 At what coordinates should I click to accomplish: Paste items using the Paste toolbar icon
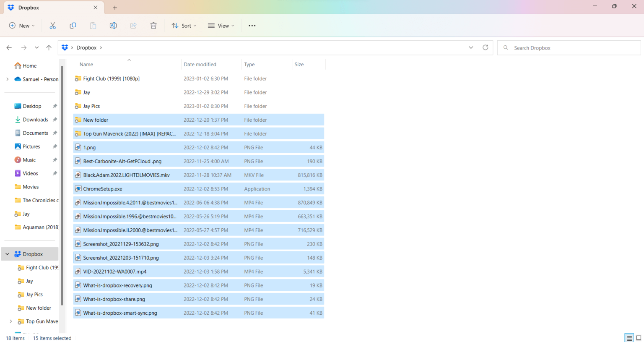coord(93,26)
